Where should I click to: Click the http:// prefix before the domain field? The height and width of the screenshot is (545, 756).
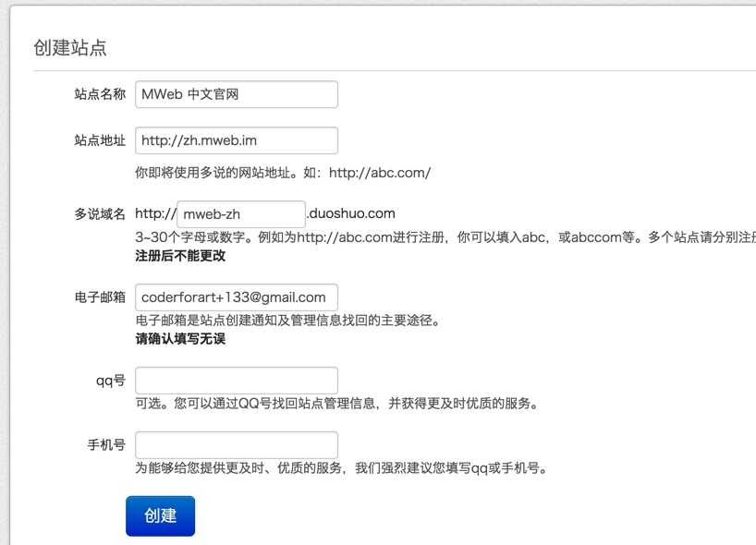point(155,213)
